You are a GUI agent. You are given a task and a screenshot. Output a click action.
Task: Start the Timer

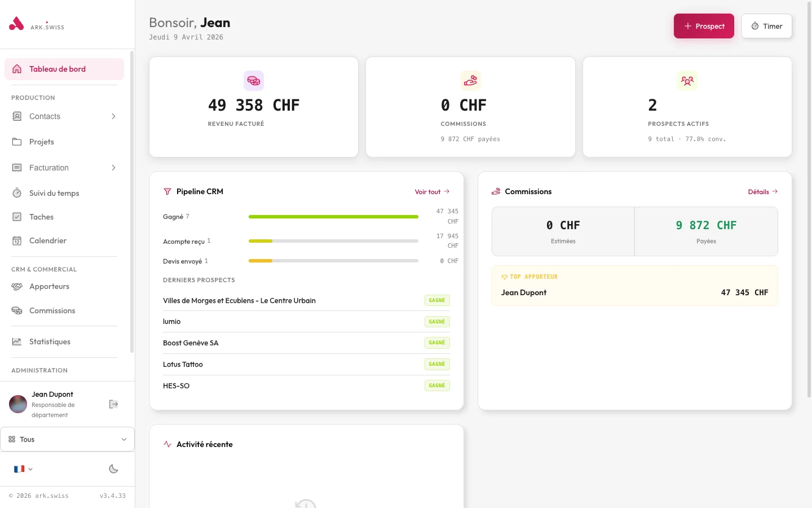(x=766, y=26)
